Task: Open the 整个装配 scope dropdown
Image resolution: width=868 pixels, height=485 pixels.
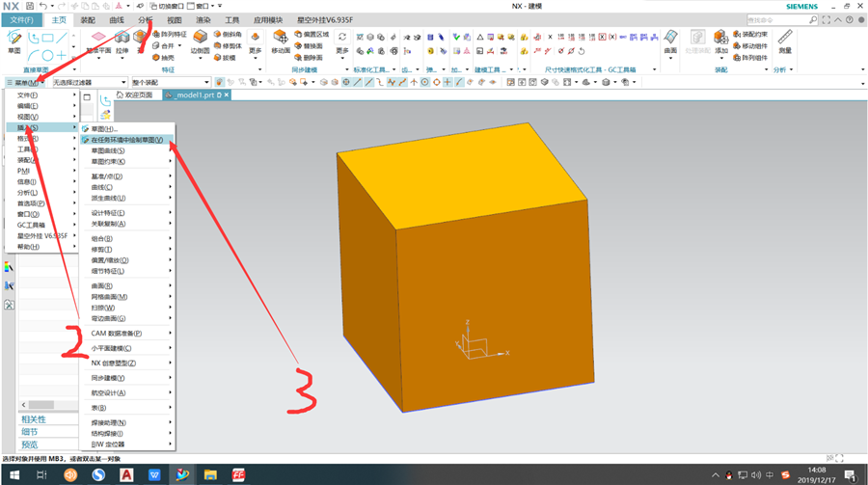Action: (x=172, y=82)
